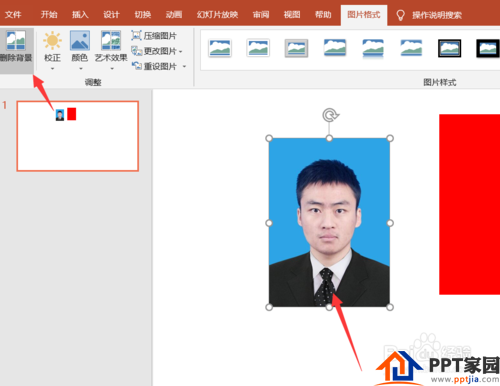
Task: Switch to the Slide Show (幻灯片放映) tab
Action: [x=217, y=15]
